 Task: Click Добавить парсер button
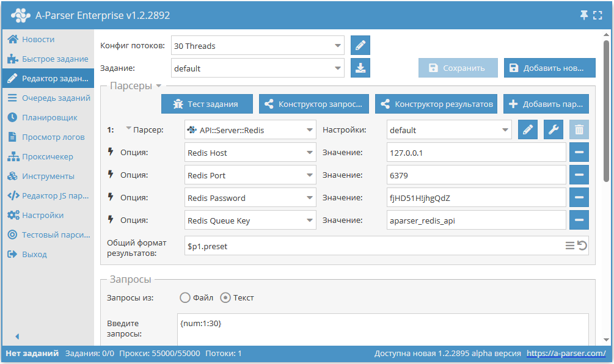tap(546, 104)
